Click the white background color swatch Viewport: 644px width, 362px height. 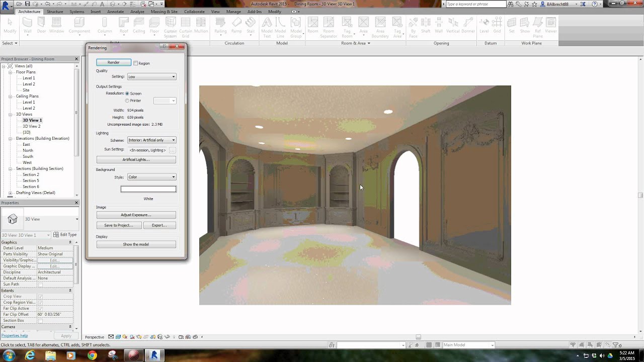148,189
